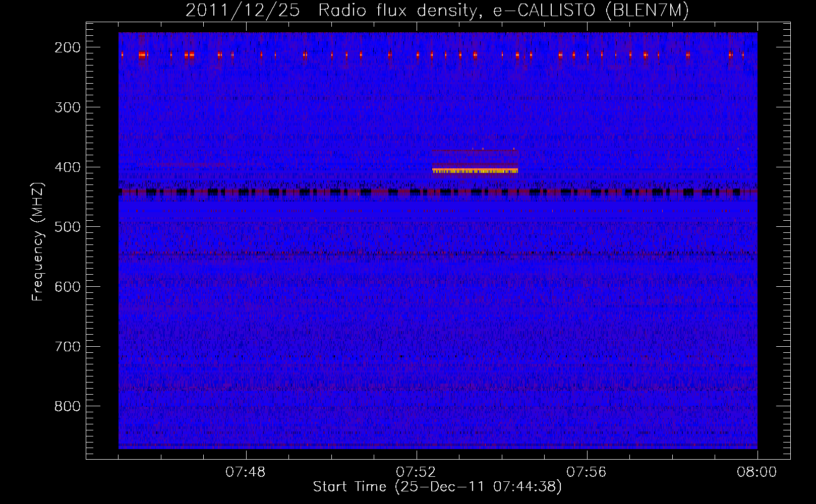Click the 600 frequency tick label
This screenshot has width=816, height=504.
[x=68, y=287]
